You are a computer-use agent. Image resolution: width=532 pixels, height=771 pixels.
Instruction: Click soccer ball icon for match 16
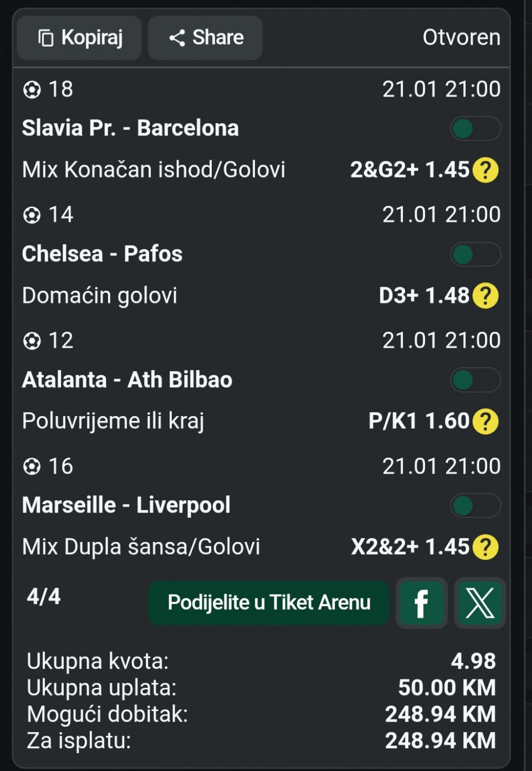32,466
